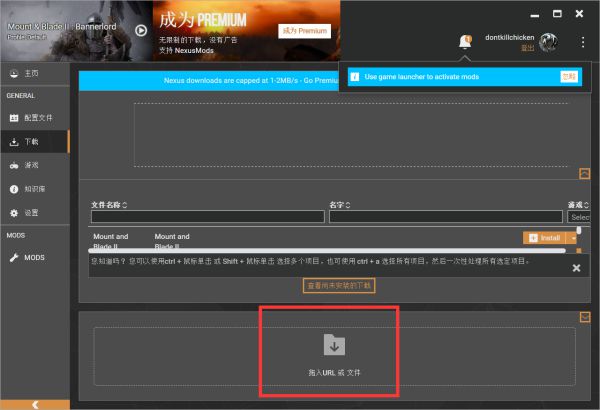Click the orange Install button
This screenshot has width=600, height=410.
pos(543,238)
